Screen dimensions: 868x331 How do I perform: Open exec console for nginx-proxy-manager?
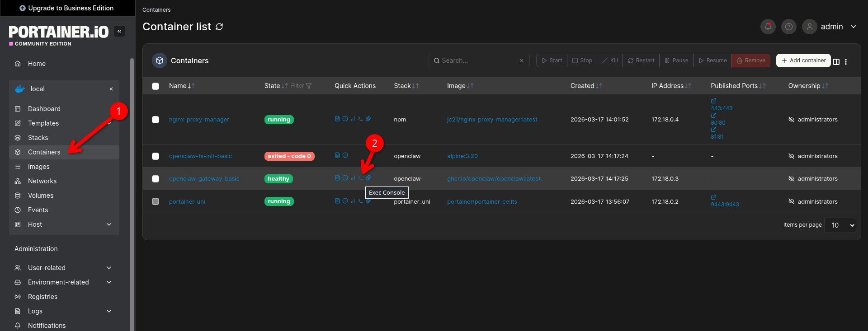tap(360, 119)
